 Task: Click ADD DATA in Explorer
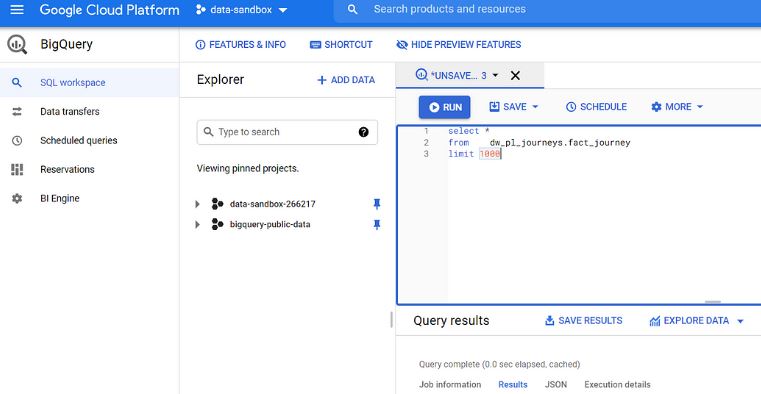click(x=346, y=80)
